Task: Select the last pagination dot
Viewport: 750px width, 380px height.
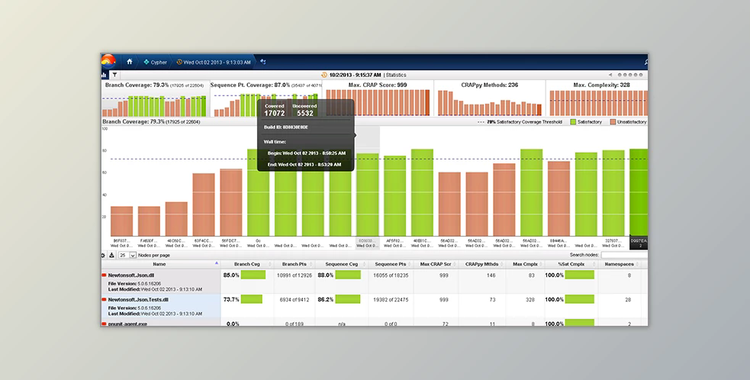Action: (641, 75)
